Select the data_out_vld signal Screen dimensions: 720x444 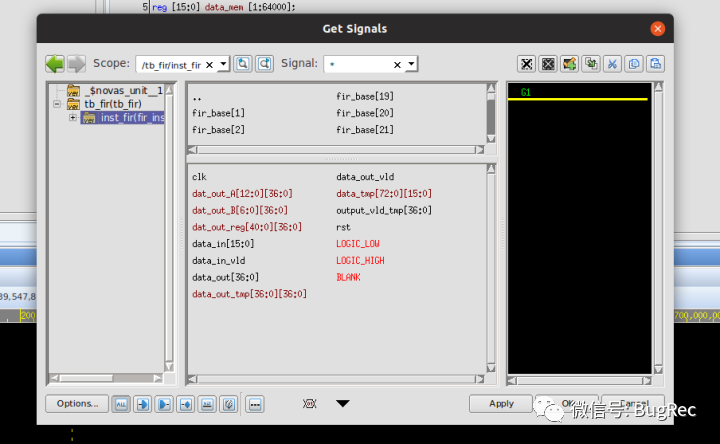click(x=365, y=177)
